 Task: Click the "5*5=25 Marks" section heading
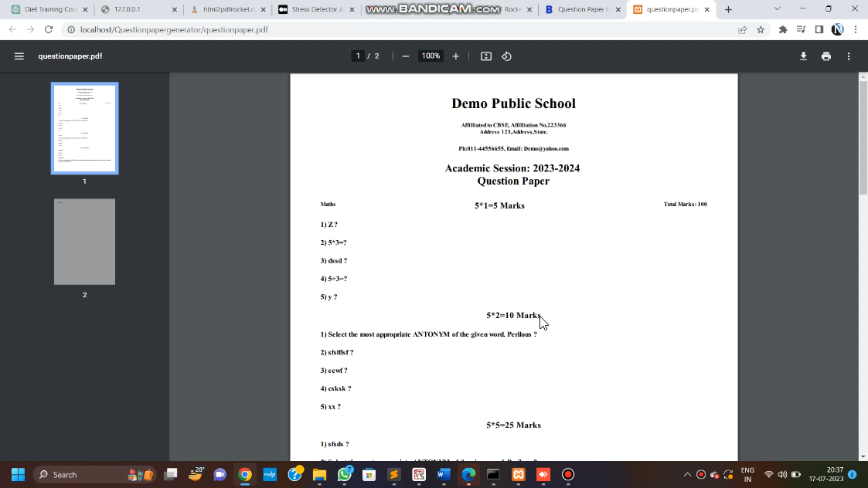(x=513, y=425)
